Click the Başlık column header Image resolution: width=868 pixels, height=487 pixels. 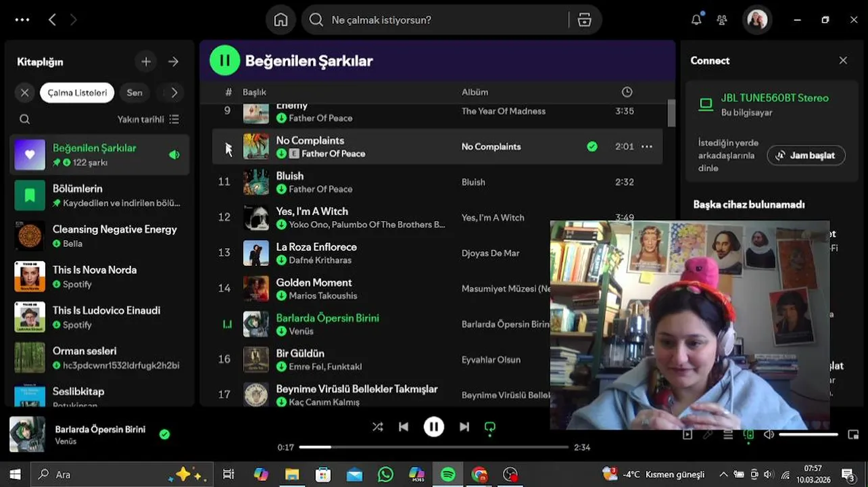coord(254,92)
